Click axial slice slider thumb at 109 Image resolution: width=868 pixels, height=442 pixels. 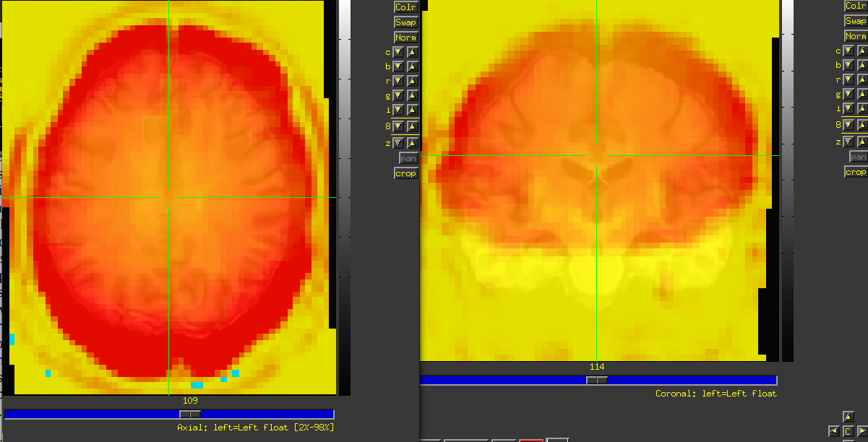pyautogui.click(x=190, y=414)
